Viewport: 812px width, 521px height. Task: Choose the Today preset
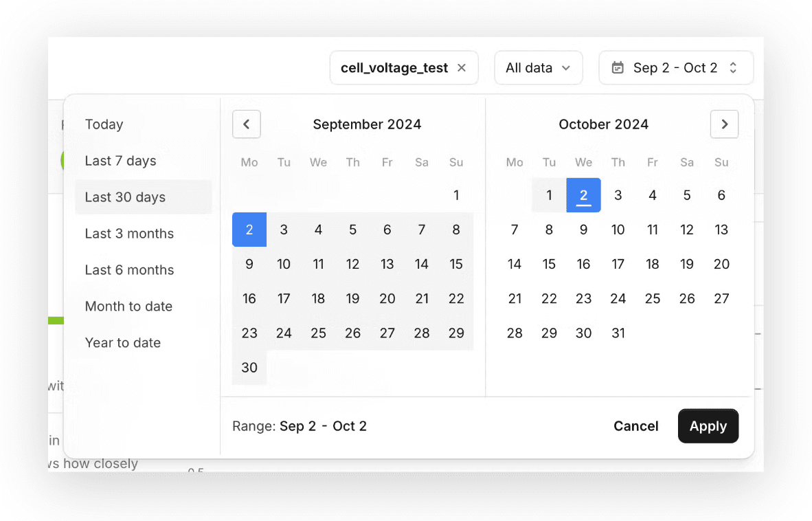(104, 124)
